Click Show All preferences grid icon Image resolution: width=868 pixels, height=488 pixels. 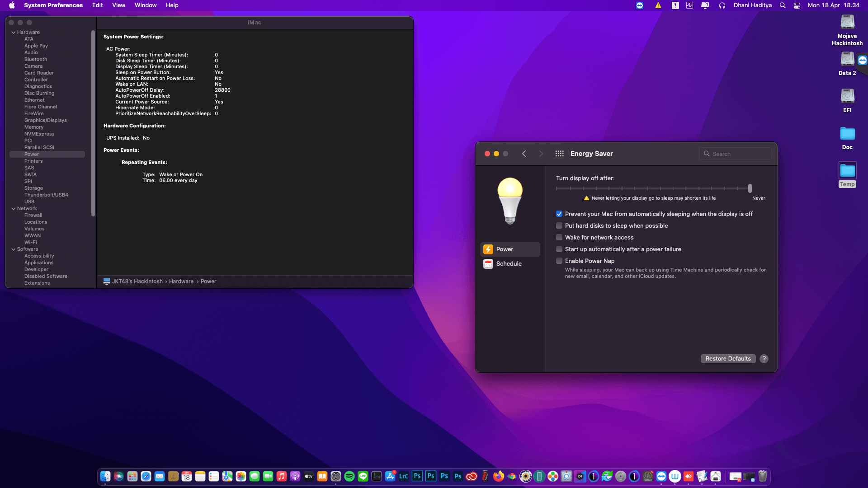click(x=559, y=154)
